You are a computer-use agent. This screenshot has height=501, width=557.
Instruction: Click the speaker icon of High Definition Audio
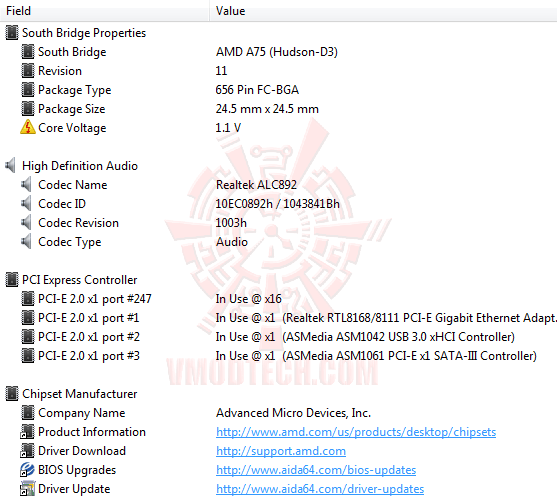point(11,166)
